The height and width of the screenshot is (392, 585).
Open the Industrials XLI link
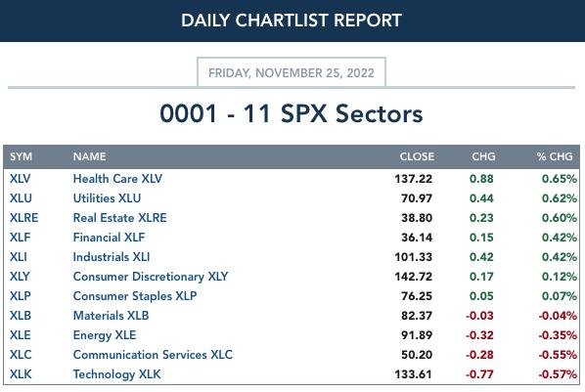112,257
